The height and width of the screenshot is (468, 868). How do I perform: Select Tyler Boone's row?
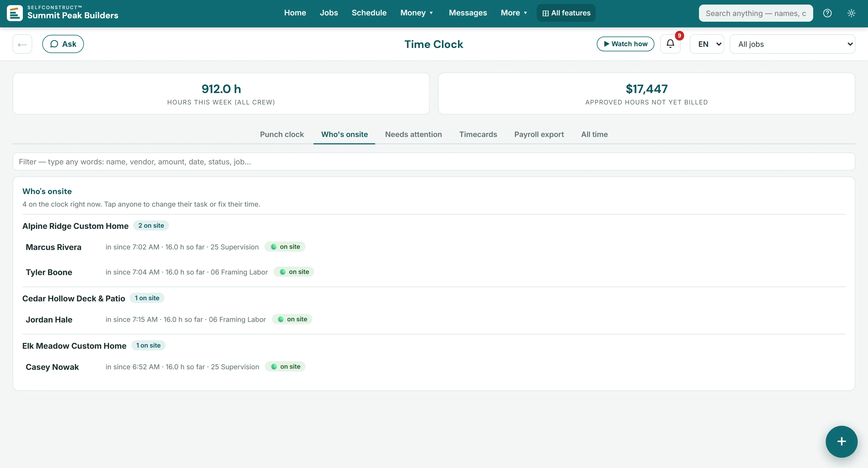tap(434, 272)
